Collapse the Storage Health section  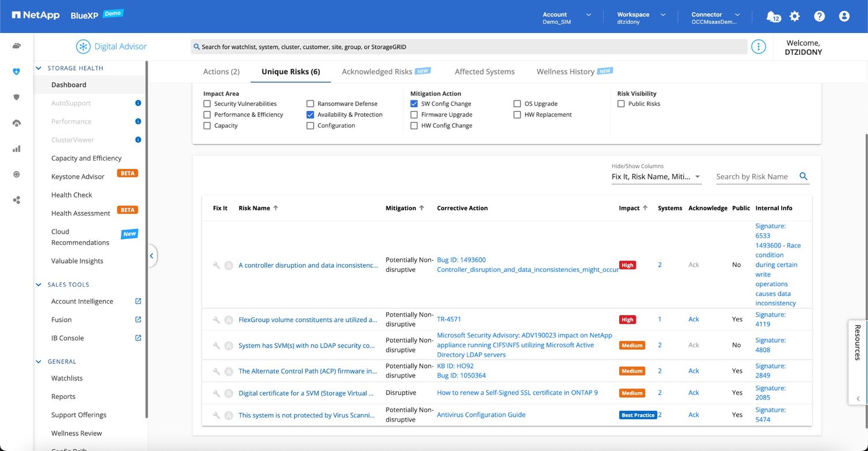tap(39, 68)
